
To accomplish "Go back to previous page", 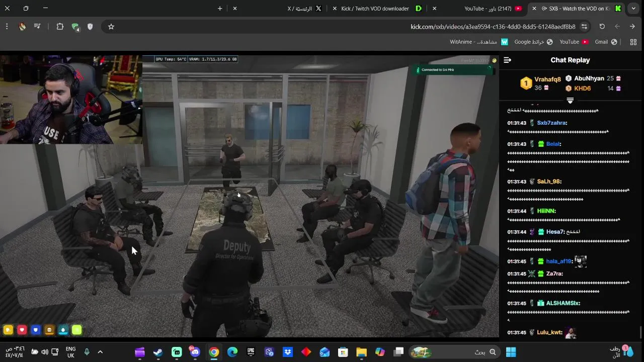I will [632, 27].
